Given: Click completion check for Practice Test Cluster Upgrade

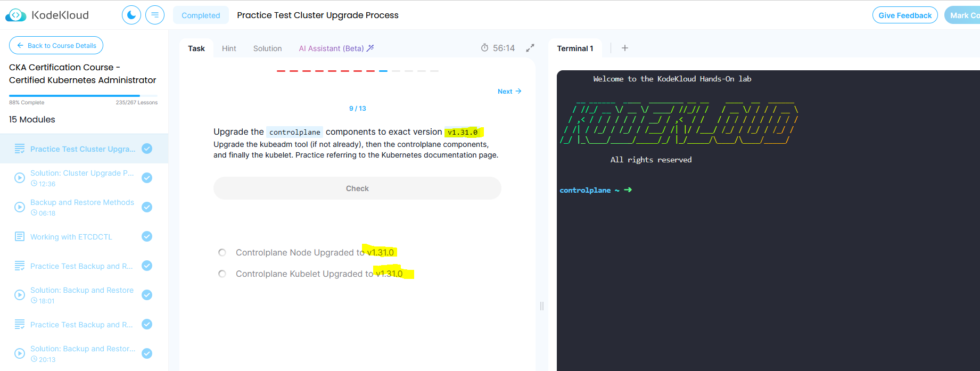Looking at the screenshot, I should 147,149.
